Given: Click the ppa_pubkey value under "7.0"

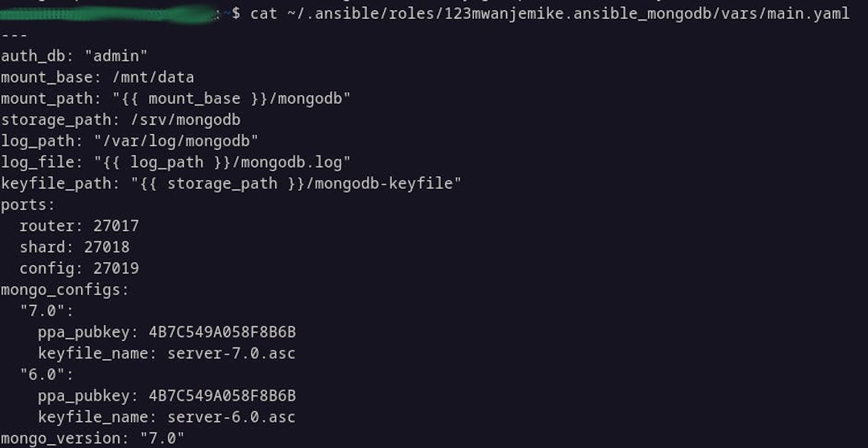Looking at the screenshot, I should tap(222, 332).
